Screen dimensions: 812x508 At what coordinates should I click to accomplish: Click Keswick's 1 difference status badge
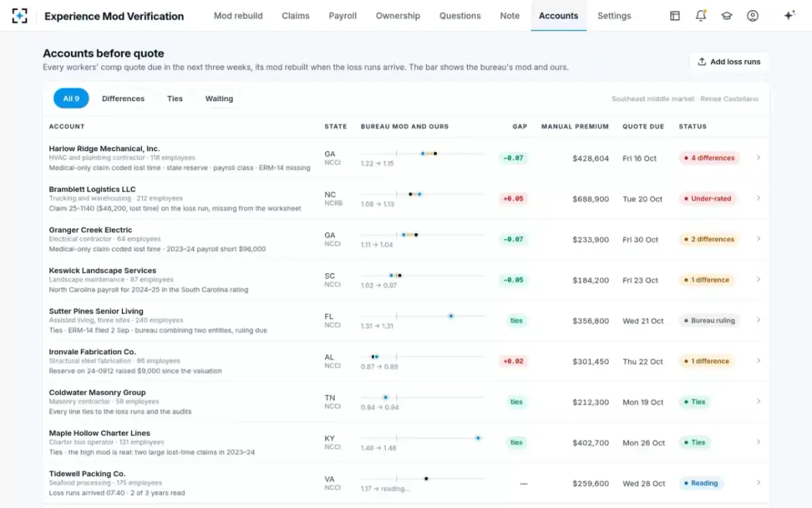click(707, 280)
